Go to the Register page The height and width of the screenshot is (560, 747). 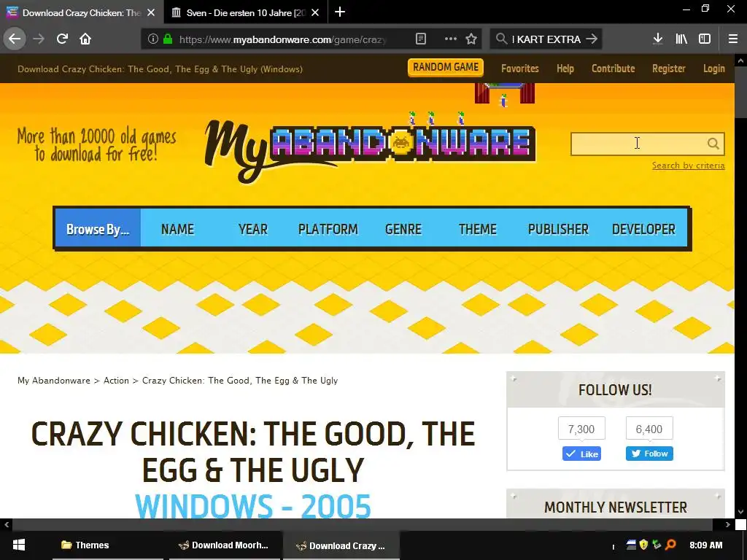pos(669,69)
